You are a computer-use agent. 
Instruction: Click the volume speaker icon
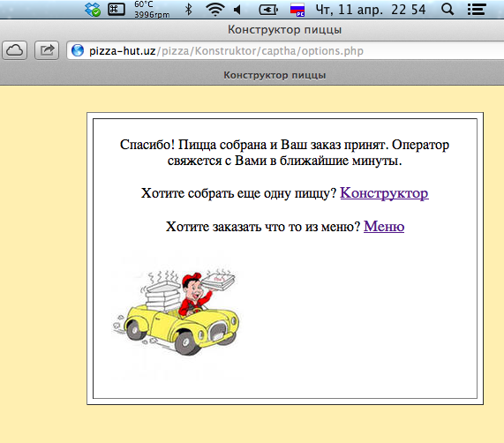[237, 10]
